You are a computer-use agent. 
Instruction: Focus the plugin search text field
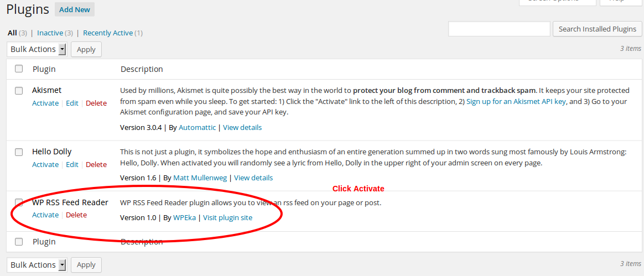point(499,29)
